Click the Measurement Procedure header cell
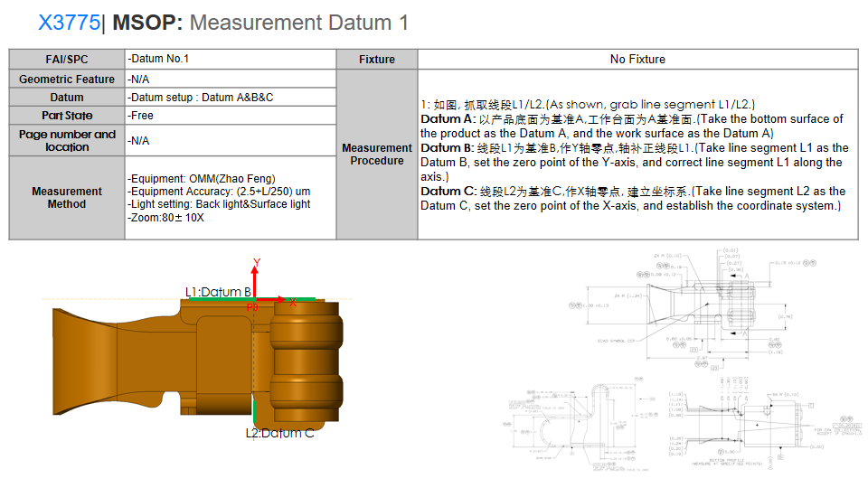Screen dimensions: 868x488 (x=376, y=155)
